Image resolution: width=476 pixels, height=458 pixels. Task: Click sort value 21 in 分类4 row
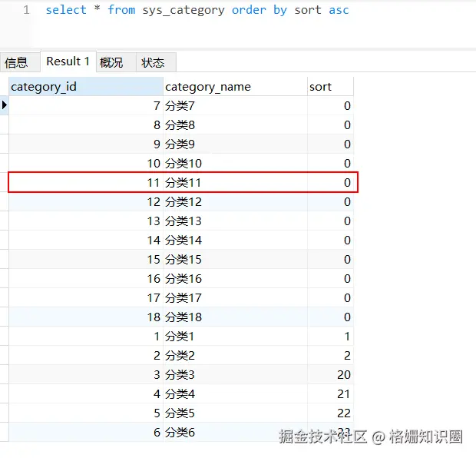[x=330, y=394]
